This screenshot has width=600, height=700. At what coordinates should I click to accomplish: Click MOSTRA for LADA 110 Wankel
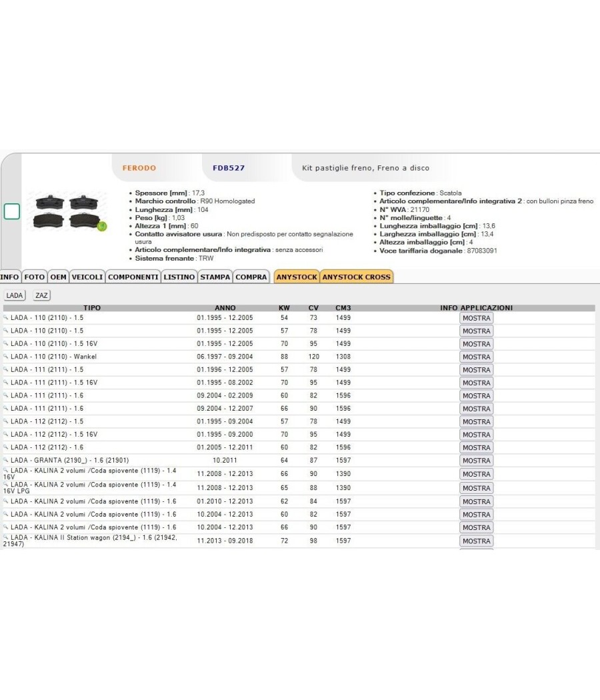point(477,357)
